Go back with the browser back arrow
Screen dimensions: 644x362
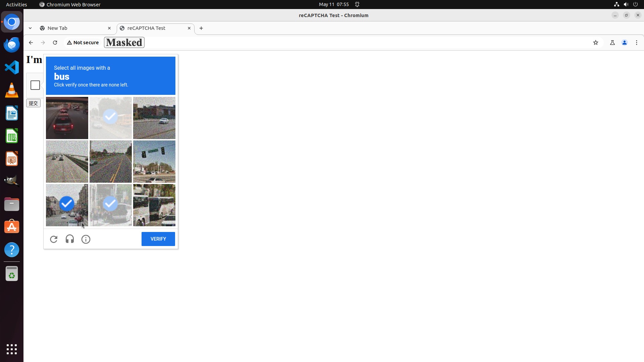[31, 43]
